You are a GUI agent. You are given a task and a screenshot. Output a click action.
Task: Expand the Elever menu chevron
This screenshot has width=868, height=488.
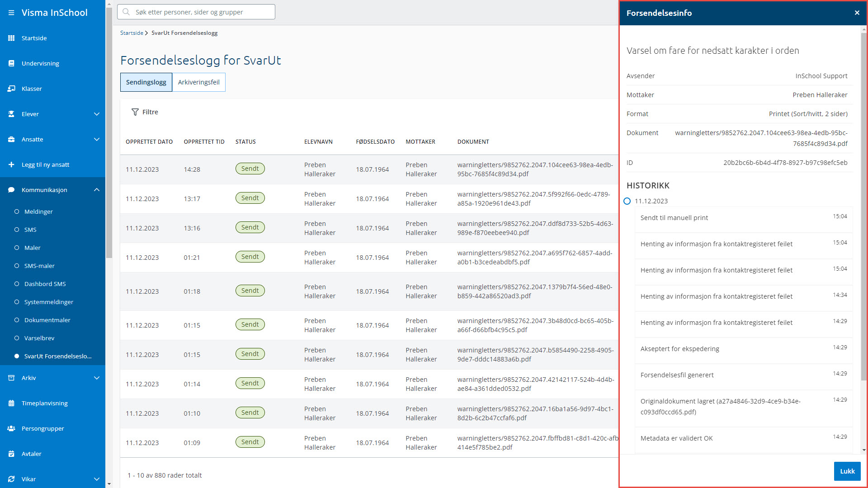tap(96, 114)
